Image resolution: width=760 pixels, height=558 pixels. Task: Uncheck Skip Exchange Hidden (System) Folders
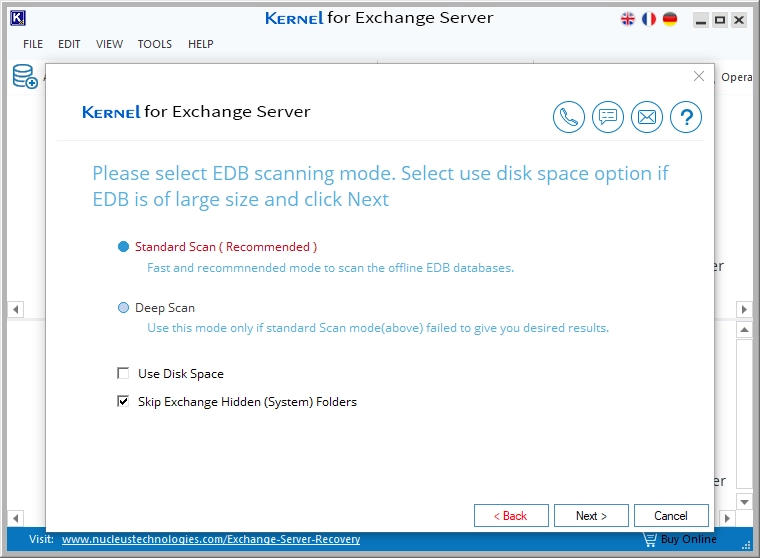123,401
